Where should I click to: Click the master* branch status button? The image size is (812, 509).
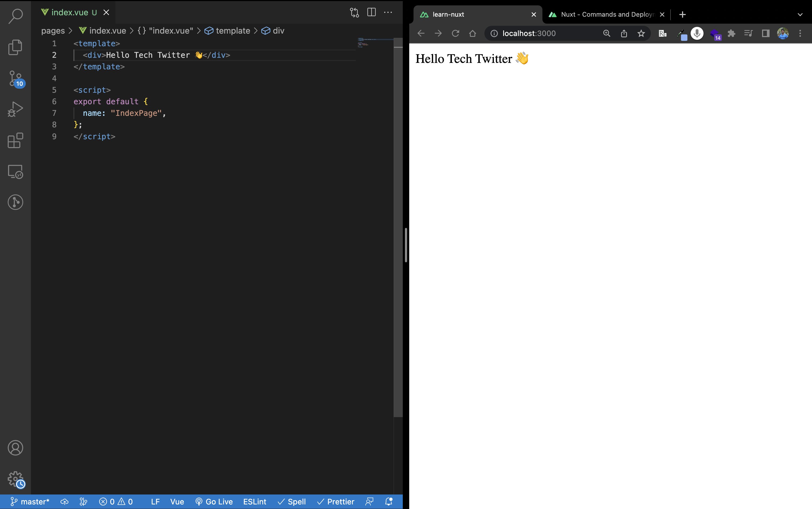pos(30,501)
